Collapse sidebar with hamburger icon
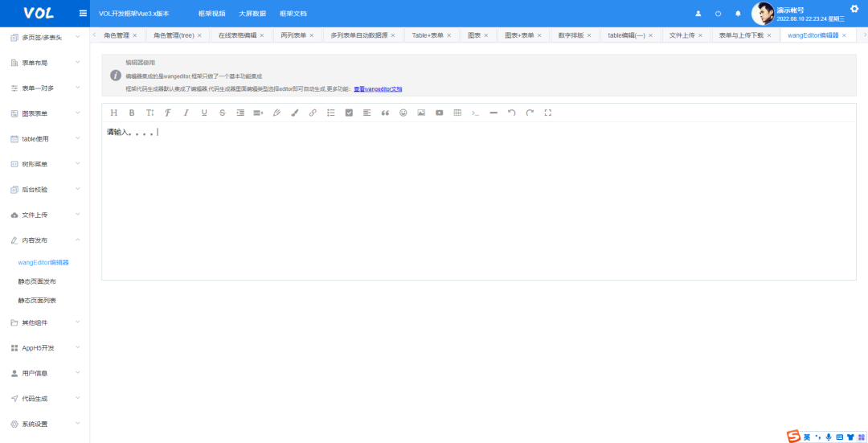Viewport: 868px width, 443px height. (83, 14)
